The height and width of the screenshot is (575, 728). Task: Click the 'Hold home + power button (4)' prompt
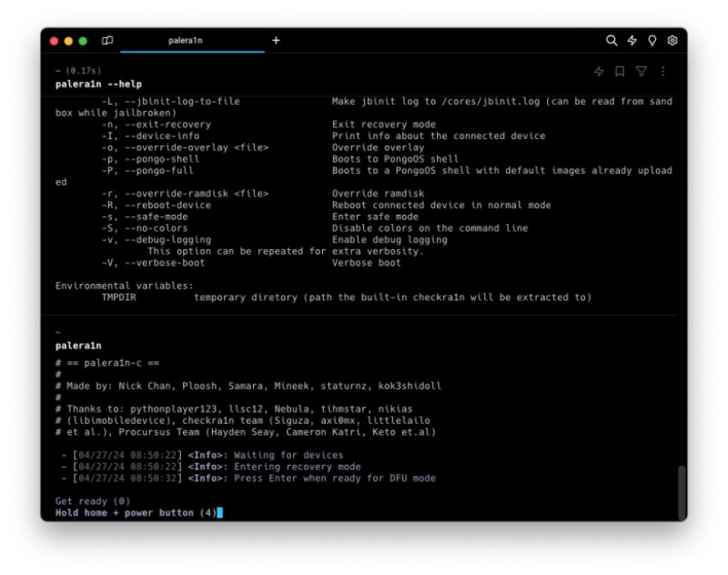coord(136,513)
